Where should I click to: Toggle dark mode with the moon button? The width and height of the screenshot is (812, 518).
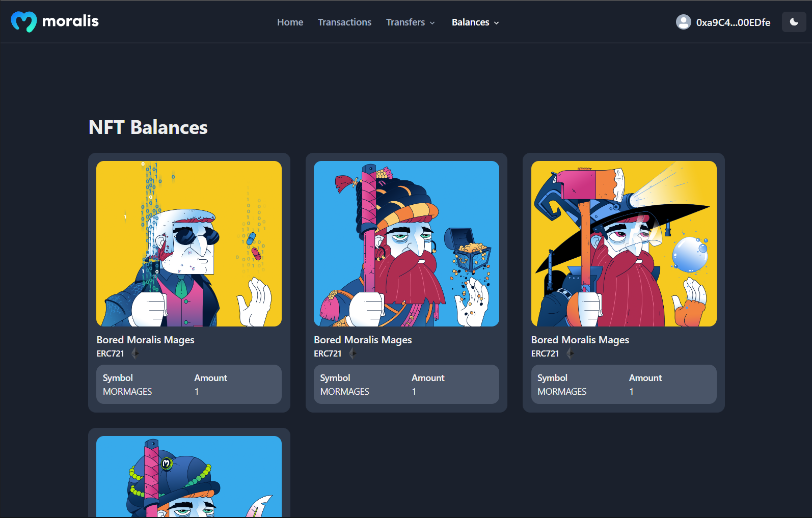tap(794, 22)
